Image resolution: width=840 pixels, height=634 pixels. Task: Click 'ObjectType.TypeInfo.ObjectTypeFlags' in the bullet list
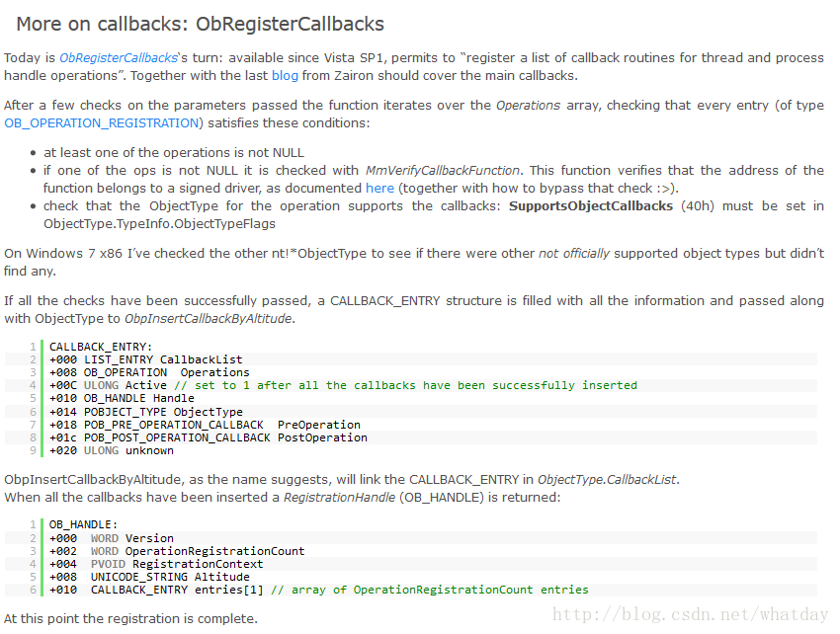(160, 224)
